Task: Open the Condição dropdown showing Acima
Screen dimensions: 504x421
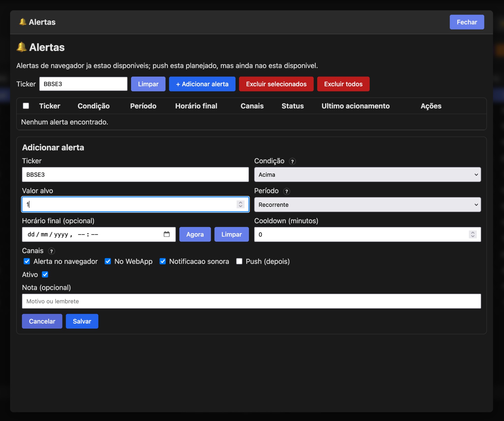Action: [367, 175]
